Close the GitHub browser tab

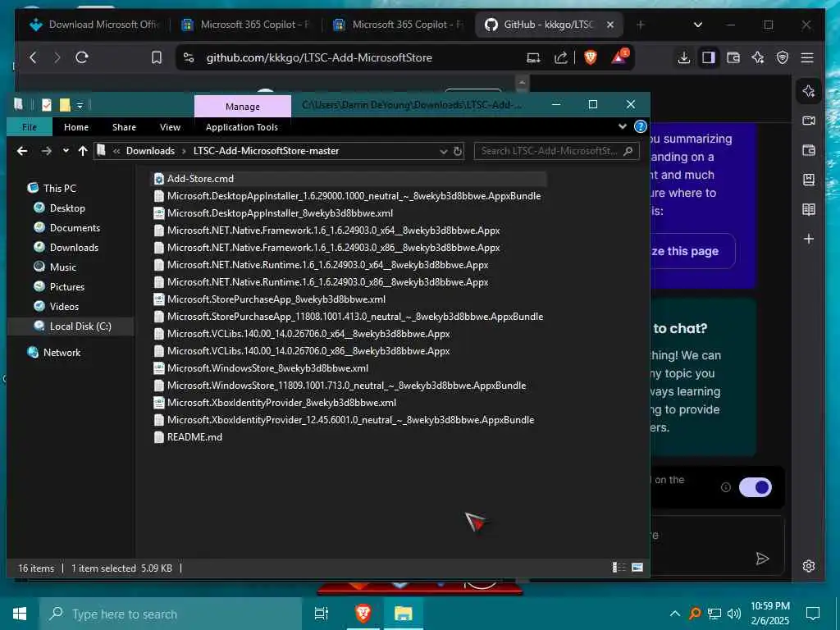tap(610, 25)
